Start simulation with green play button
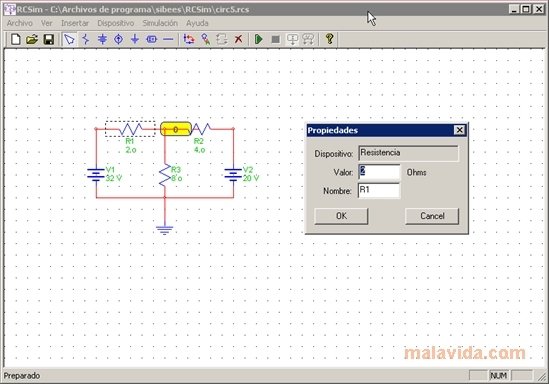This screenshot has width=549, height=384. pos(259,39)
